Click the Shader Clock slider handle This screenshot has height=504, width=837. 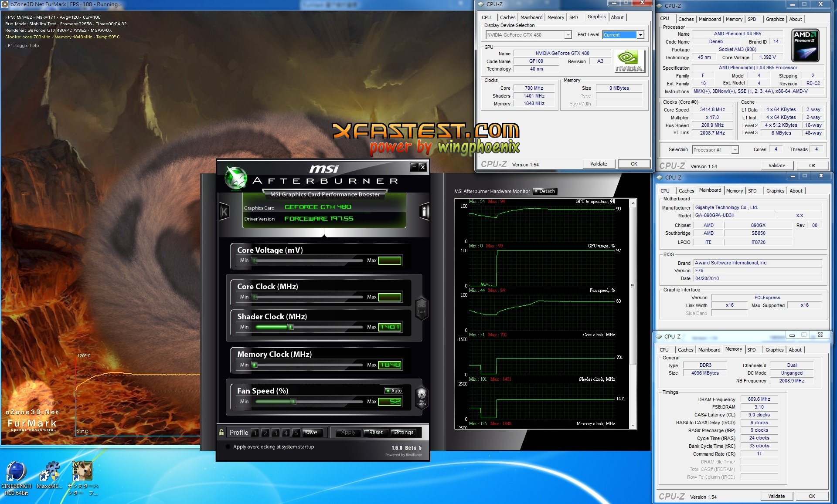point(291,327)
